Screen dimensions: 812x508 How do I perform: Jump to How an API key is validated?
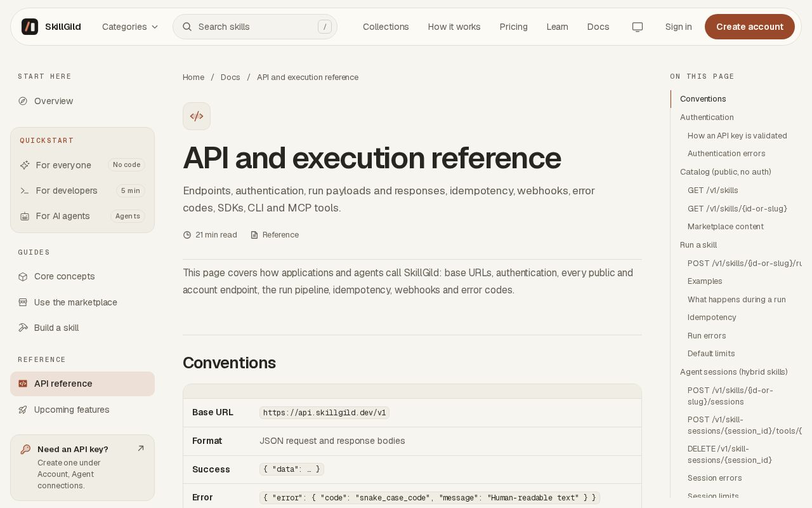[x=737, y=136]
